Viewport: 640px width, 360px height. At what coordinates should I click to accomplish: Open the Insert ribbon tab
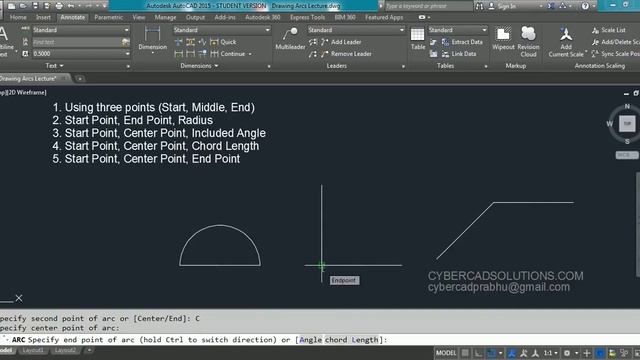[x=43, y=18]
